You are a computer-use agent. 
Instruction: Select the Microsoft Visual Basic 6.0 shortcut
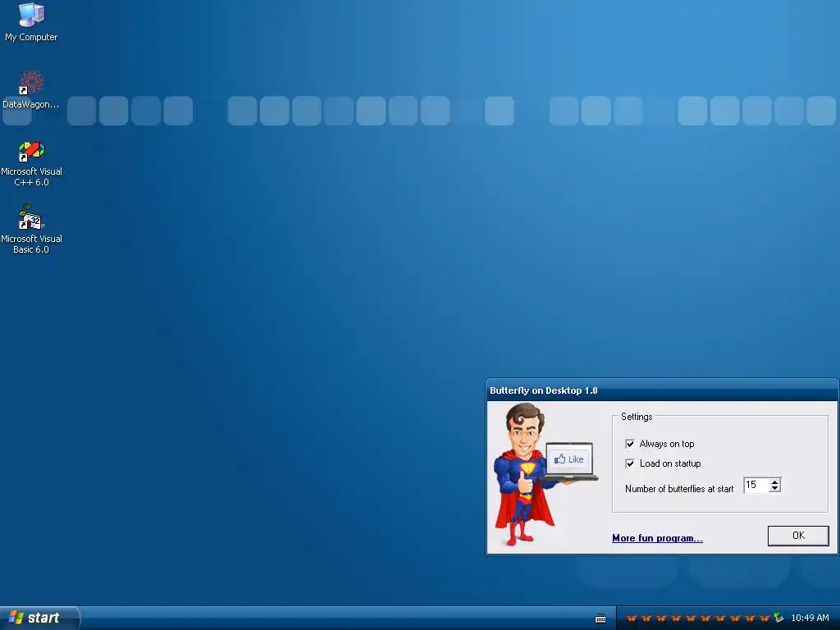click(x=31, y=230)
